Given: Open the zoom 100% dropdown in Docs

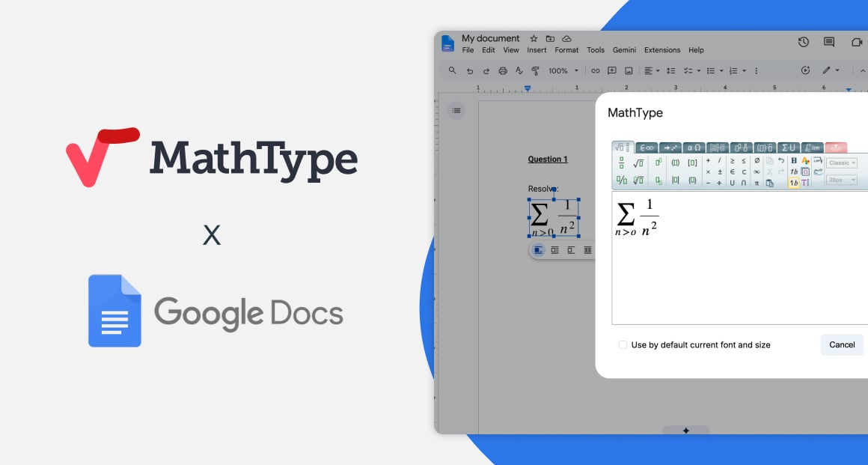Looking at the screenshot, I should tap(576, 71).
